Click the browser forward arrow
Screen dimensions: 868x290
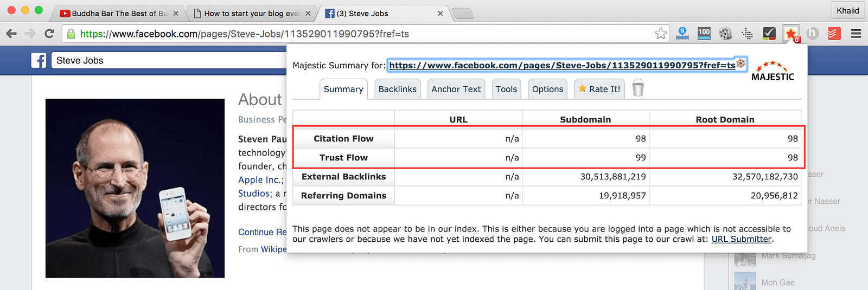pyautogui.click(x=30, y=34)
